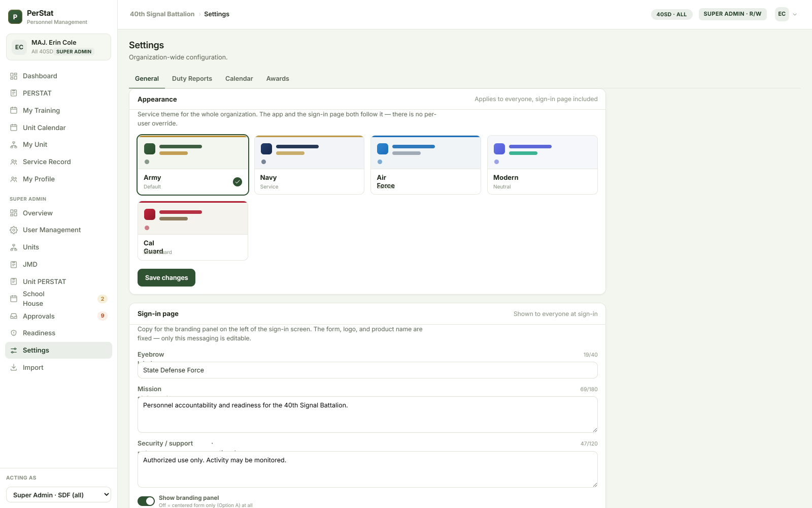Click into the Security / support textarea
The width and height of the screenshot is (812, 508).
(367, 469)
